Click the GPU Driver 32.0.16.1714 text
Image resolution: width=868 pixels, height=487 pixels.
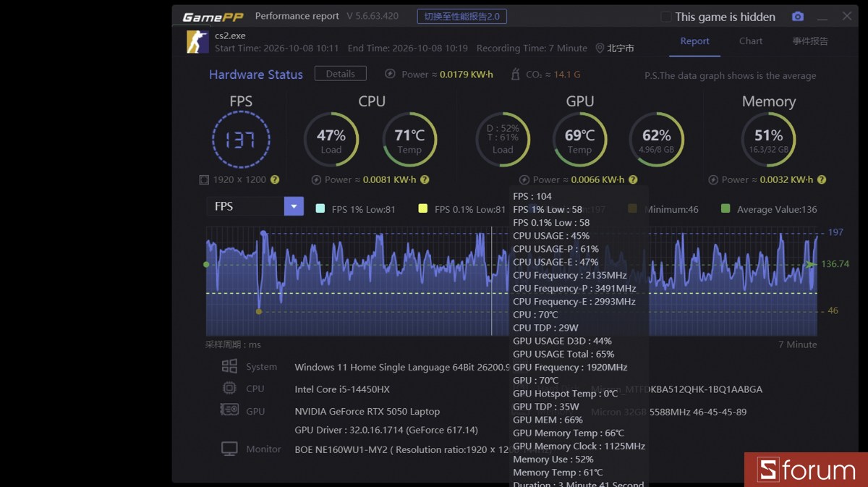point(386,430)
